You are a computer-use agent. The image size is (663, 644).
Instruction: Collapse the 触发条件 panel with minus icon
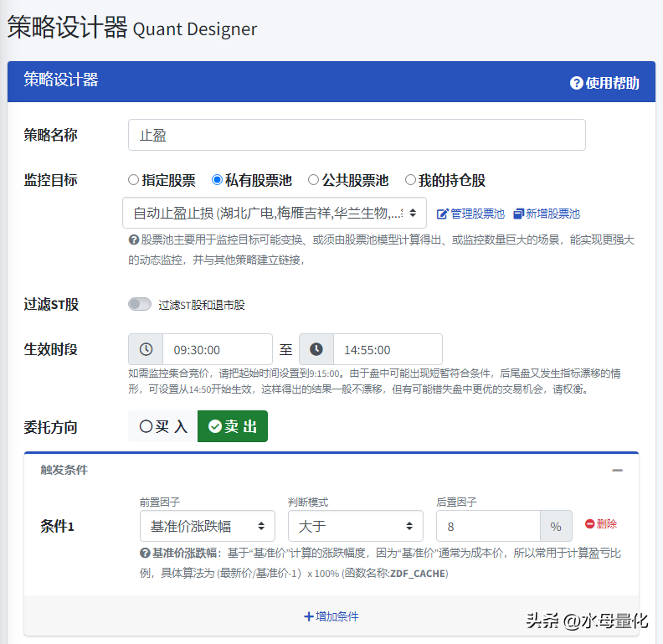617,470
